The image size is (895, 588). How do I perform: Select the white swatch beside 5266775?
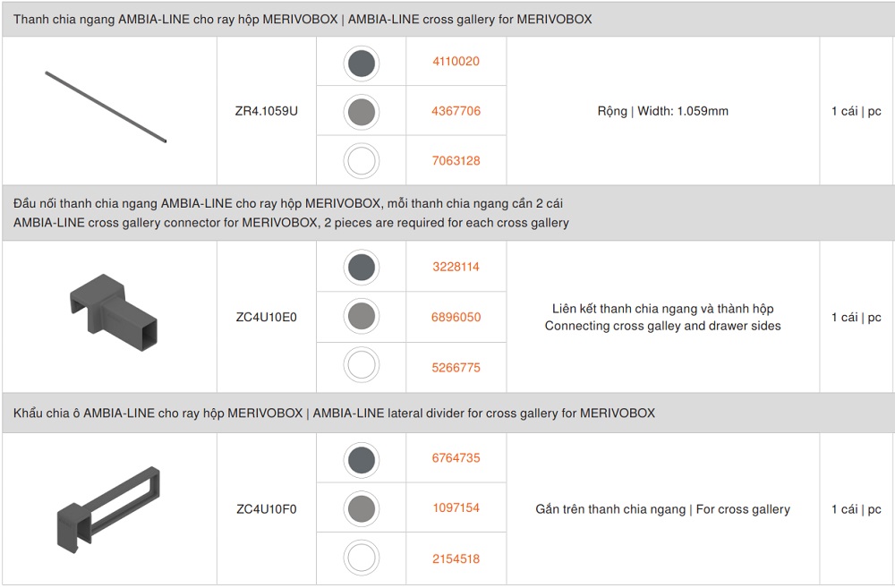coord(362,367)
